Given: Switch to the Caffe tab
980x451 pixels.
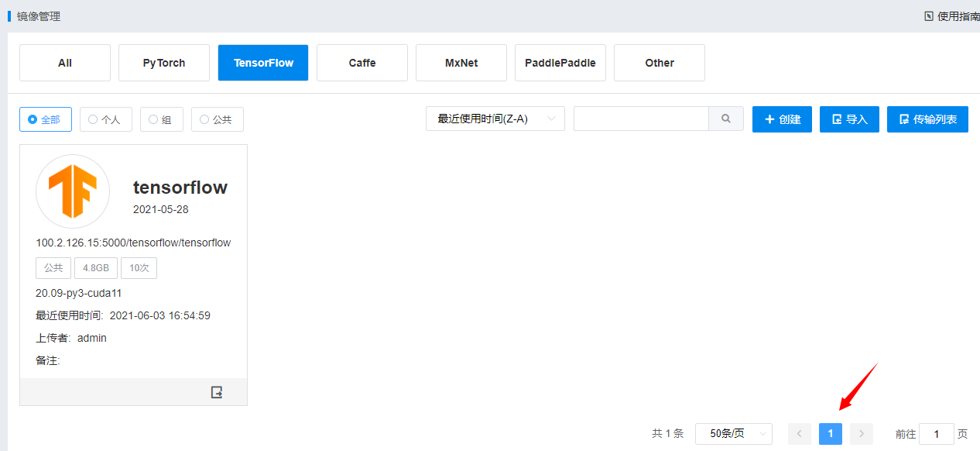Looking at the screenshot, I should pos(362,63).
